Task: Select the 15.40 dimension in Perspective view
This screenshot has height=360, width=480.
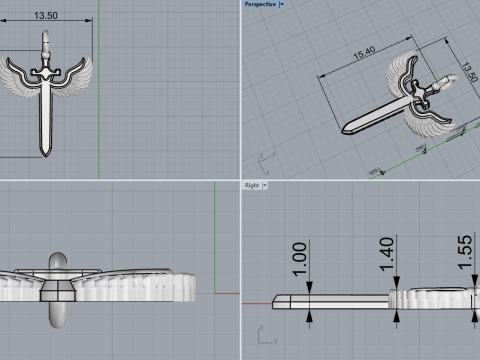Action: [364, 53]
